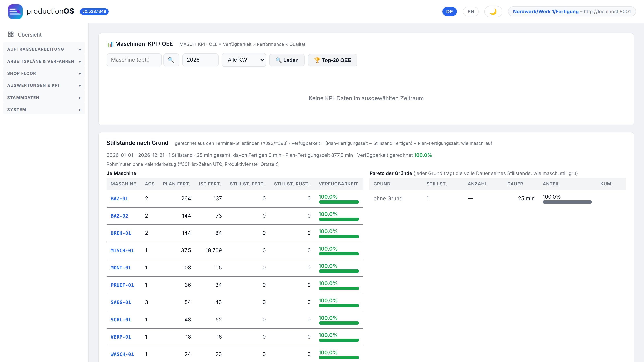The width and height of the screenshot is (644, 362).
Task: Open the Alle KW week dropdown
Action: pyautogui.click(x=244, y=60)
